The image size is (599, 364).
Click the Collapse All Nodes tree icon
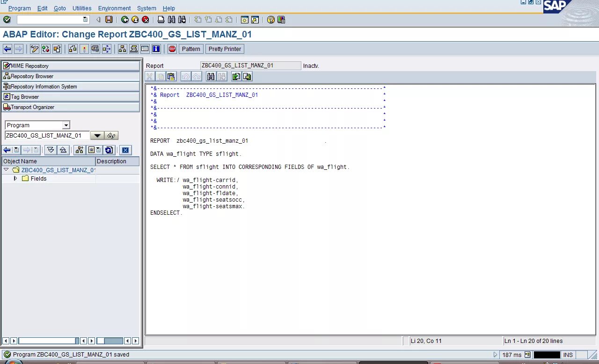pos(63,150)
